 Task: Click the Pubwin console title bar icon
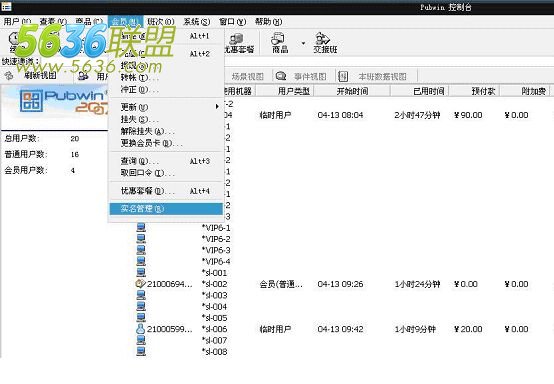pyautogui.click(x=6, y=6)
